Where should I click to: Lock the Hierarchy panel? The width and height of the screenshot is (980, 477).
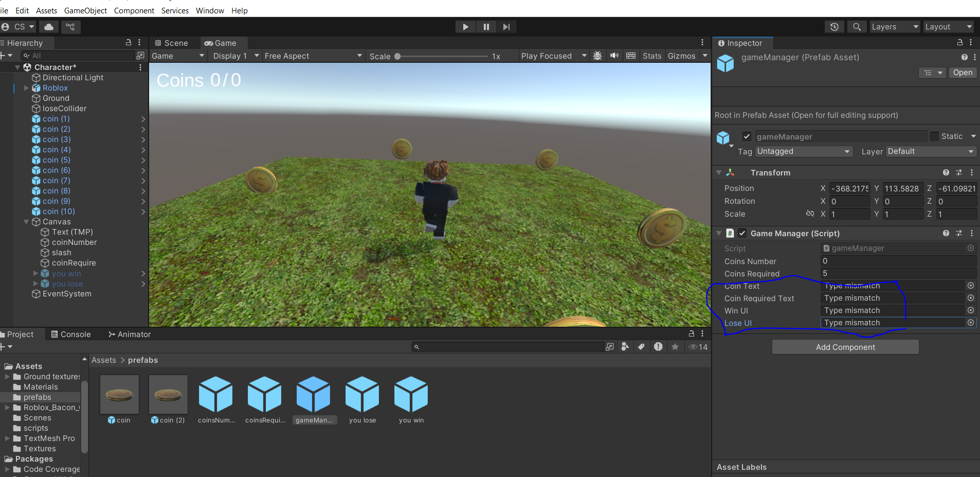[x=129, y=43]
